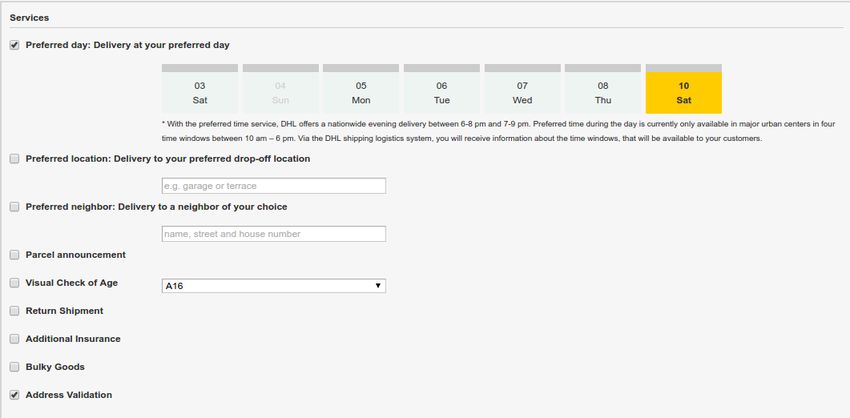
Task: Choose delivery day 03 Sat
Action: pos(199,89)
